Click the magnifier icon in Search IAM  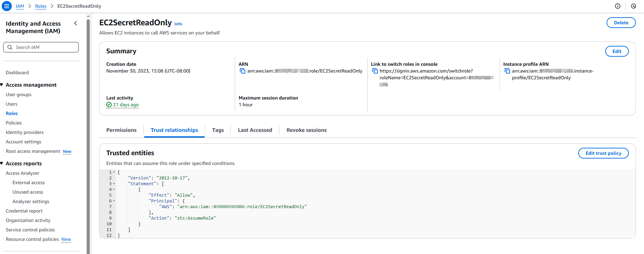point(10,47)
